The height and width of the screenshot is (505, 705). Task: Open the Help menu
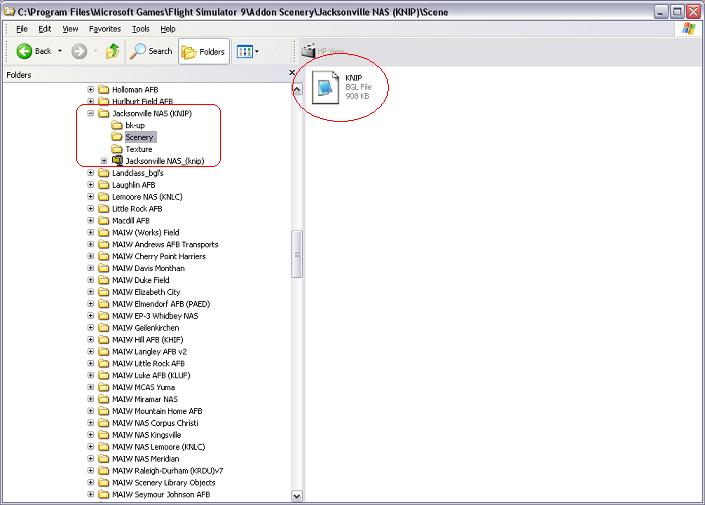[x=168, y=29]
